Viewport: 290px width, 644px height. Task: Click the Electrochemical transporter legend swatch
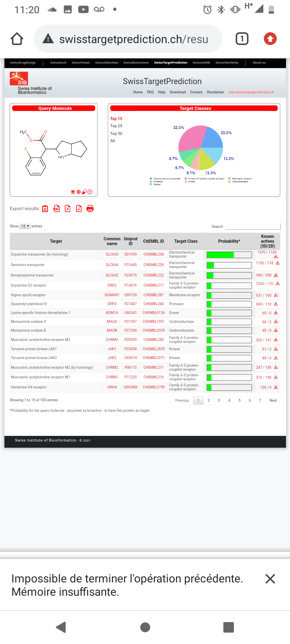coord(151,178)
